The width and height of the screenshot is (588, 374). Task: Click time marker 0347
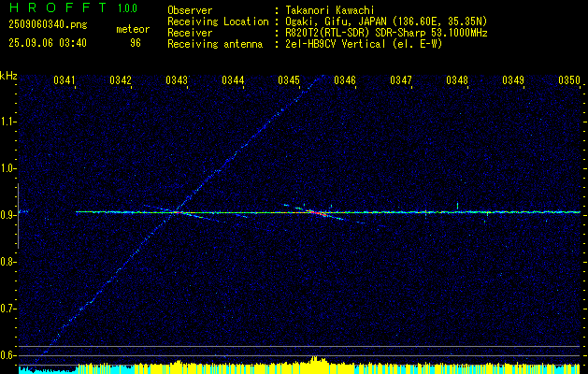tap(401, 79)
